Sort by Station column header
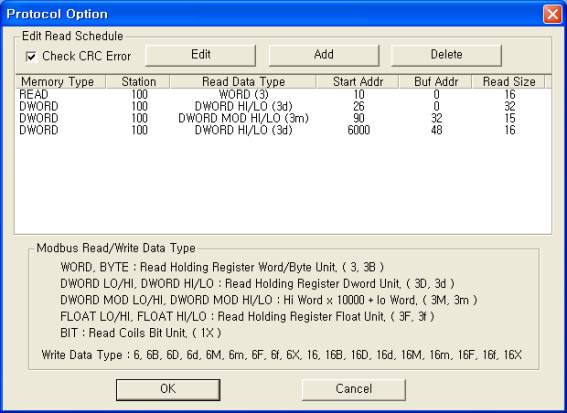The image size is (567, 413). click(x=138, y=82)
